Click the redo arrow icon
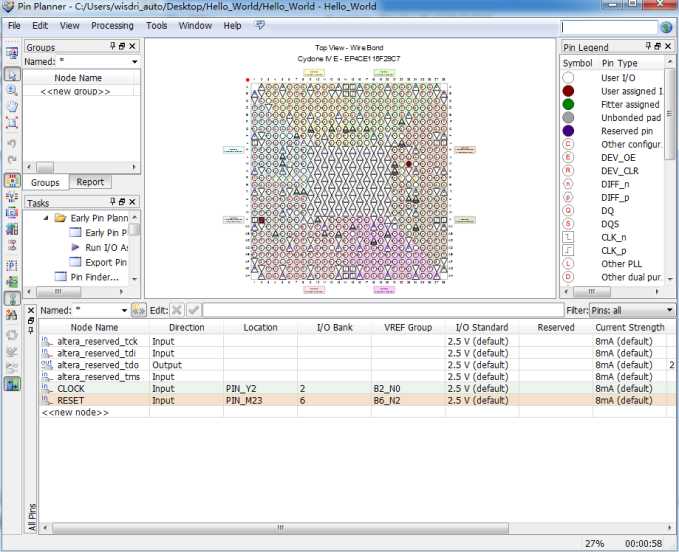 [x=12, y=159]
